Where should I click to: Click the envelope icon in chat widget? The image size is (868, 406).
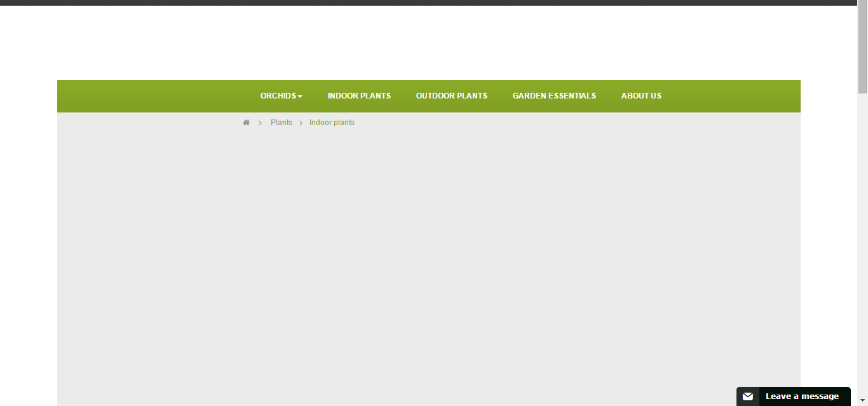coord(748,396)
